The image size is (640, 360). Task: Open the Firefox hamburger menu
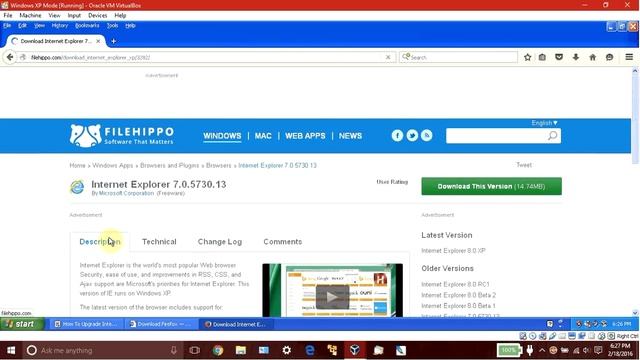(629, 57)
